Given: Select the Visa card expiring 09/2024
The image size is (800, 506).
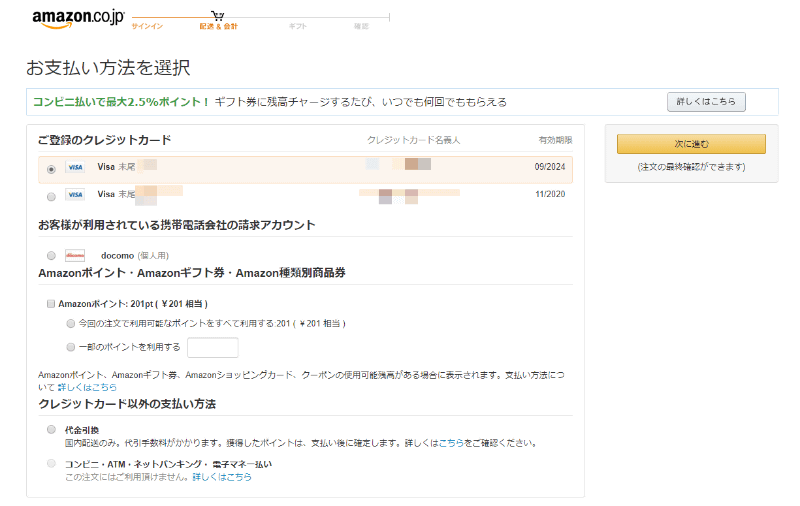Looking at the screenshot, I should tap(51, 169).
